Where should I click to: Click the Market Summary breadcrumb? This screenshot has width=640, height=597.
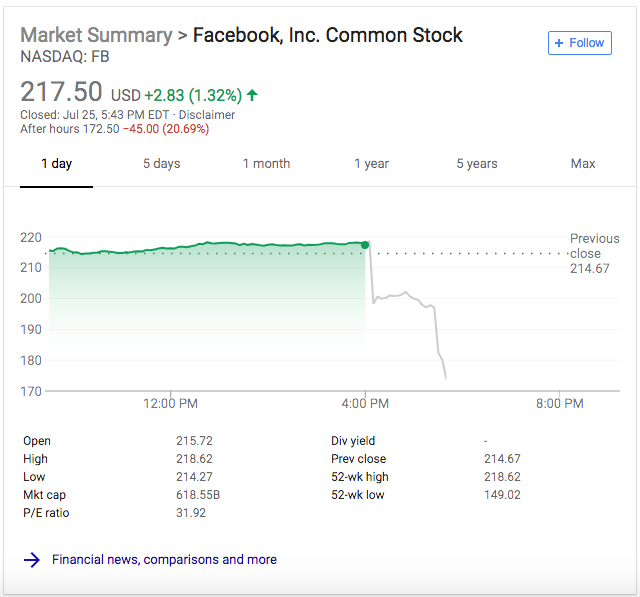click(96, 35)
